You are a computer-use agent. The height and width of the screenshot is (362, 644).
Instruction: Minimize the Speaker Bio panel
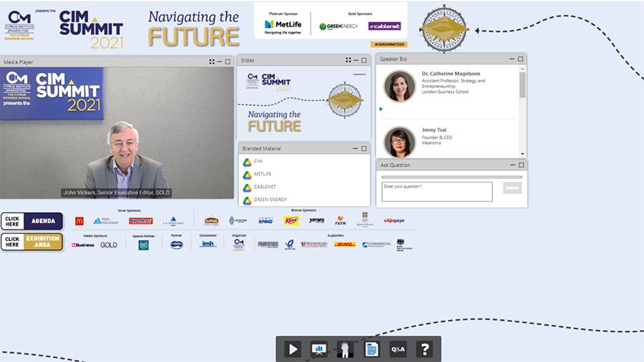tap(512, 59)
